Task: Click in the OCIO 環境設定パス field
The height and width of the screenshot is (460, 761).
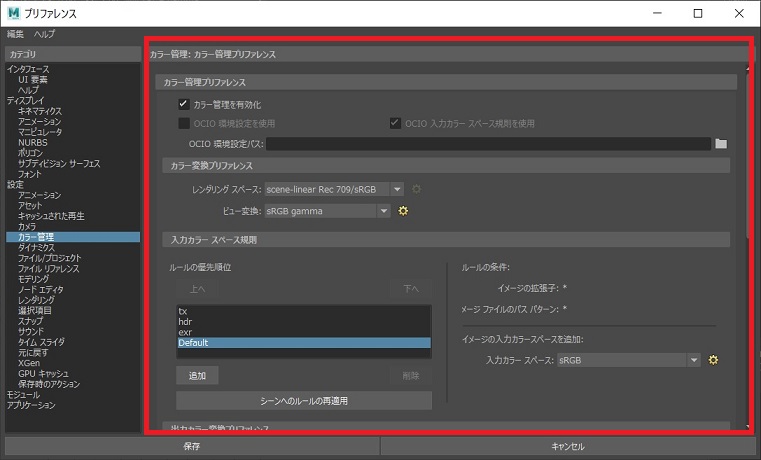Action: tap(488, 144)
